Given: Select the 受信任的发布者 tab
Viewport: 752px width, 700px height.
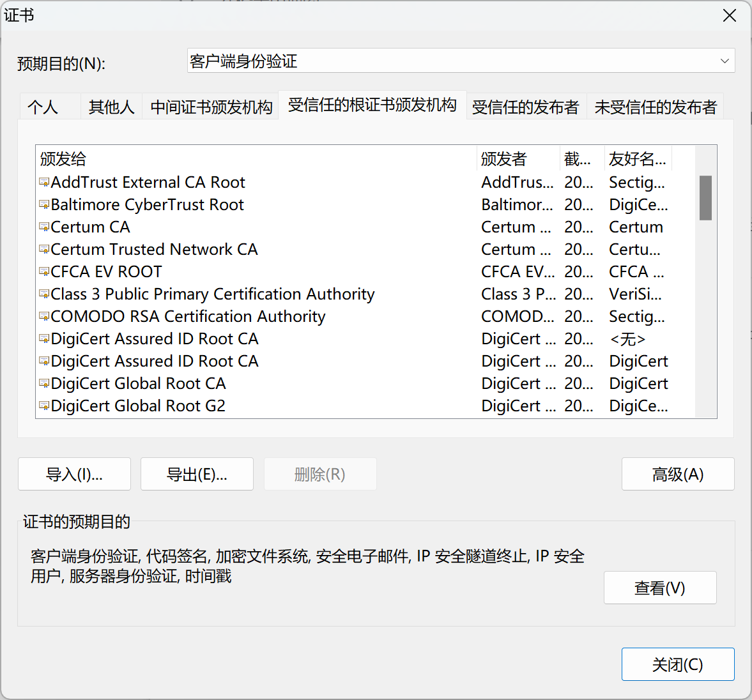Looking at the screenshot, I should (x=525, y=107).
